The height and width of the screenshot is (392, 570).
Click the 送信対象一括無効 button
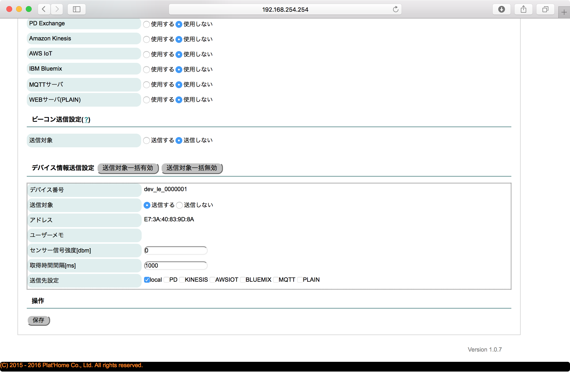click(x=192, y=168)
